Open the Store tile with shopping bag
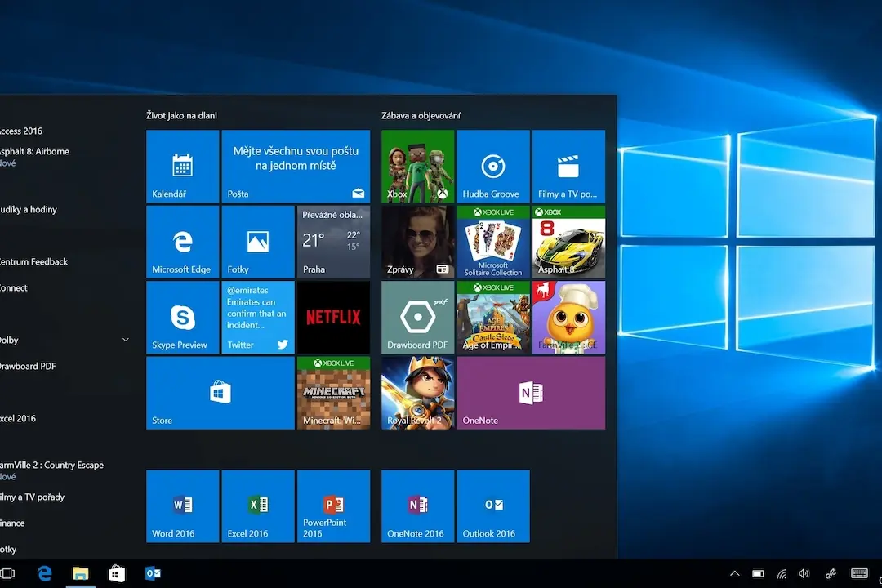The height and width of the screenshot is (588, 882). [220, 393]
